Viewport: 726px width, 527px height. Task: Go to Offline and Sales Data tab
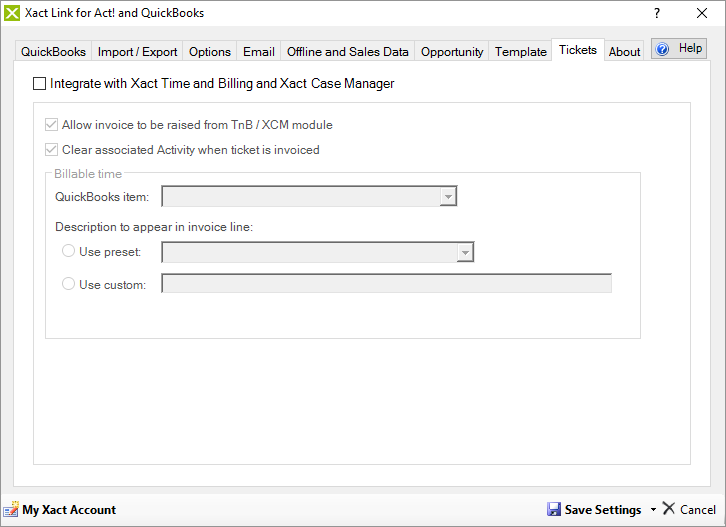[348, 51]
